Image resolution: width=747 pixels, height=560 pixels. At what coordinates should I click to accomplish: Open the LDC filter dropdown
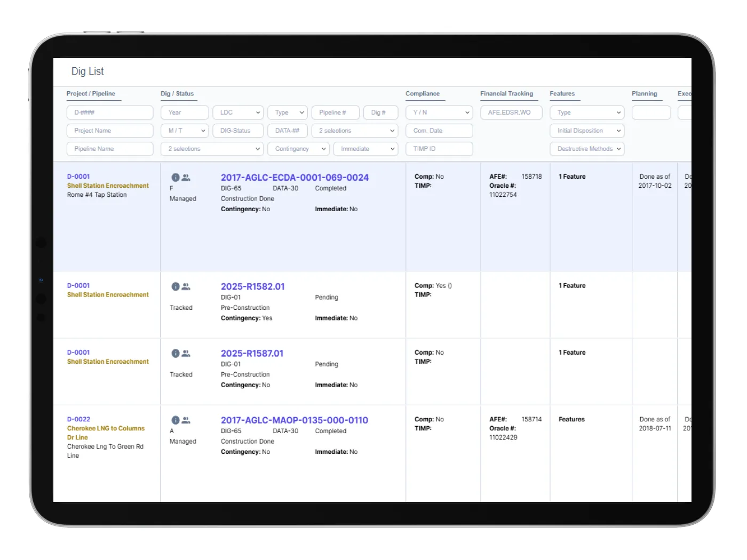(238, 112)
